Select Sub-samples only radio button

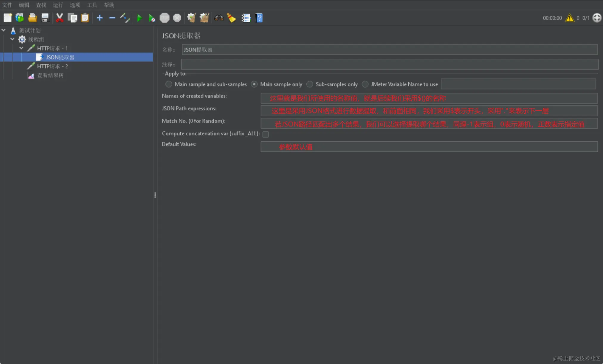click(310, 84)
